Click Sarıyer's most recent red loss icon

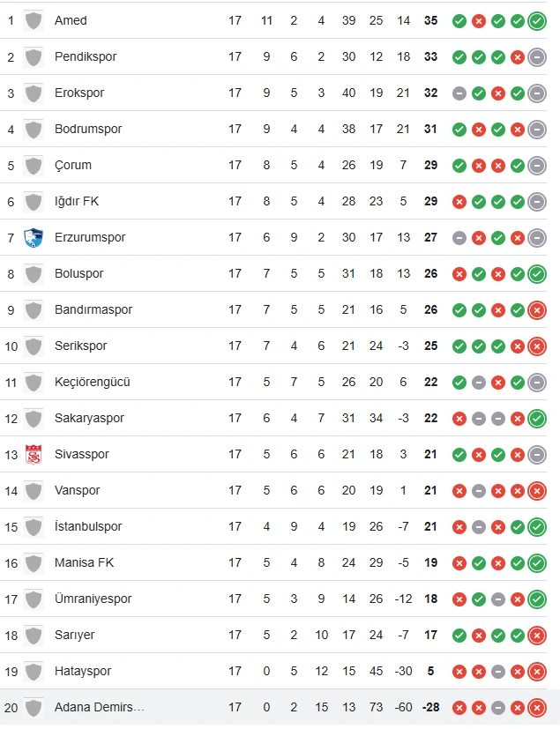click(536, 635)
